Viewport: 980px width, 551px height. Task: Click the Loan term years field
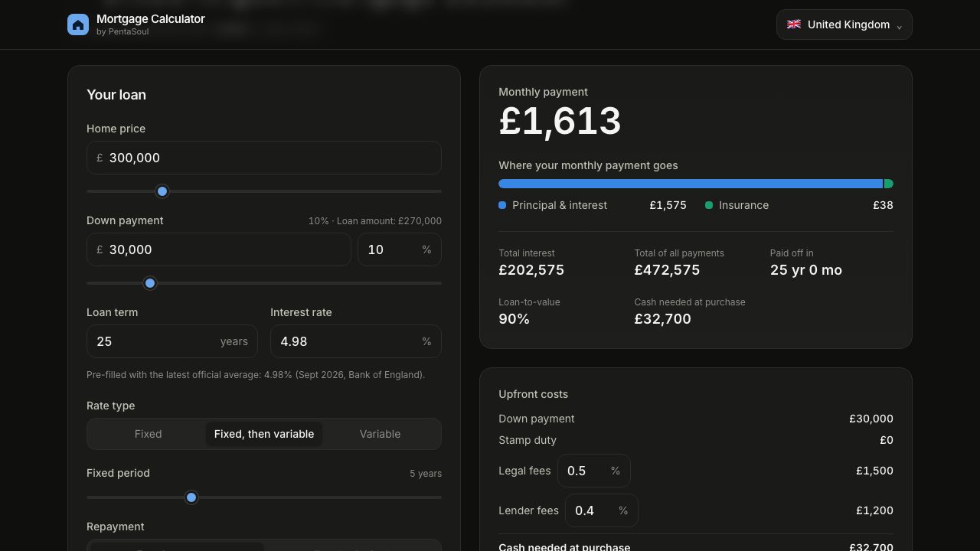point(172,341)
